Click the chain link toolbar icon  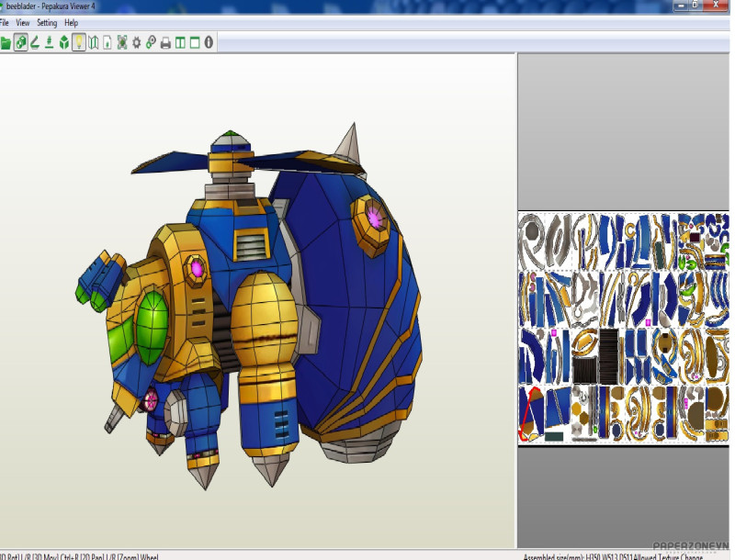click(151, 42)
